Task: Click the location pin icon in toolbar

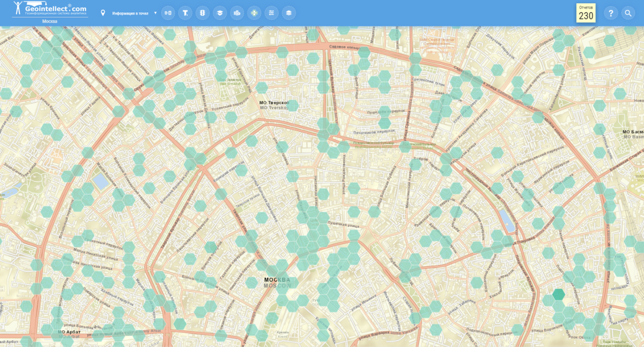Action: click(103, 13)
